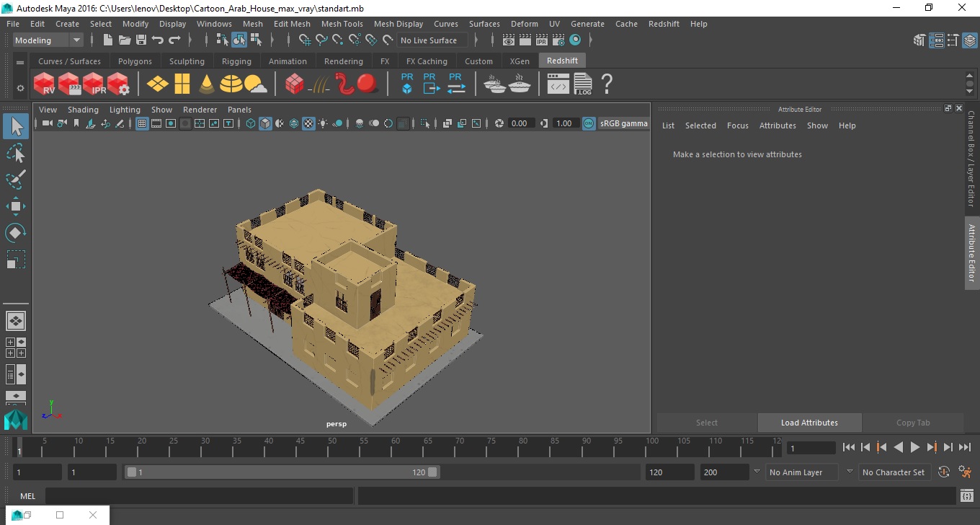Click the MEL command line input
The height and width of the screenshot is (525, 980).
click(199, 495)
